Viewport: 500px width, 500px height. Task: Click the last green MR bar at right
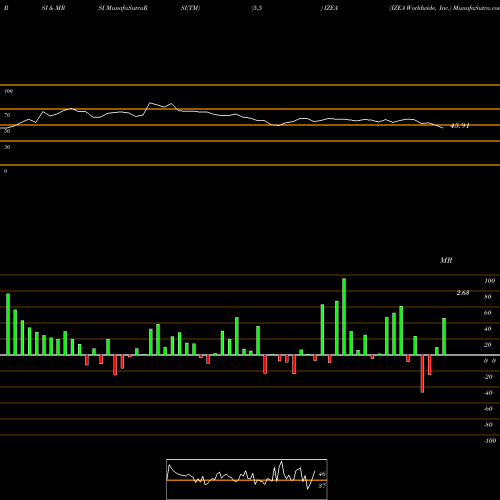pyautogui.click(x=444, y=337)
